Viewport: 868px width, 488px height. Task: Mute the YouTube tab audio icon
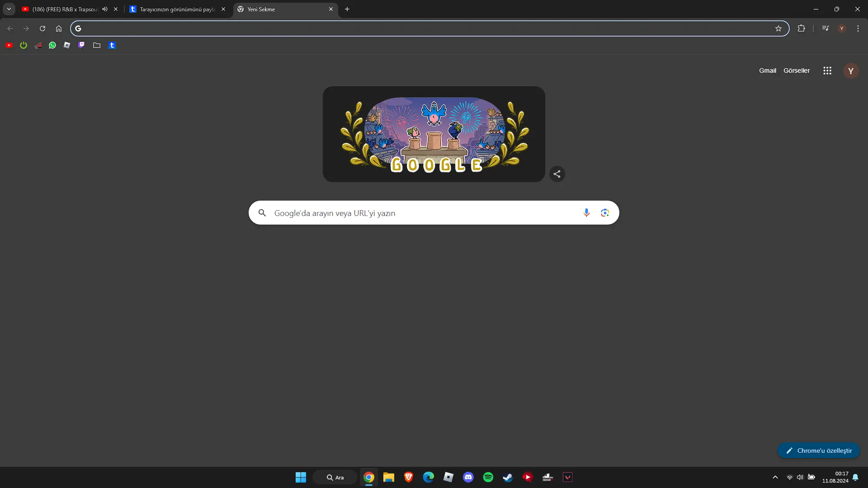pyautogui.click(x=105, y=9)
